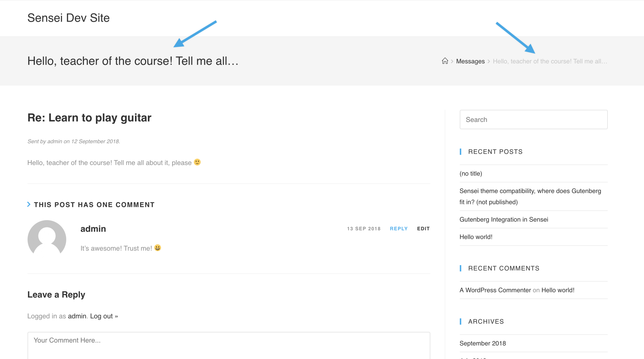
Task: Click 'A WordPress Commenter' link
Action: pos(495,290)
